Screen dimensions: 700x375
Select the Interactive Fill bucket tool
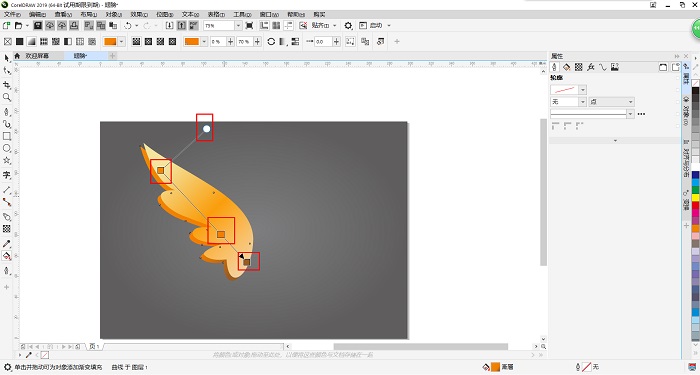click(x=7, y=256)
